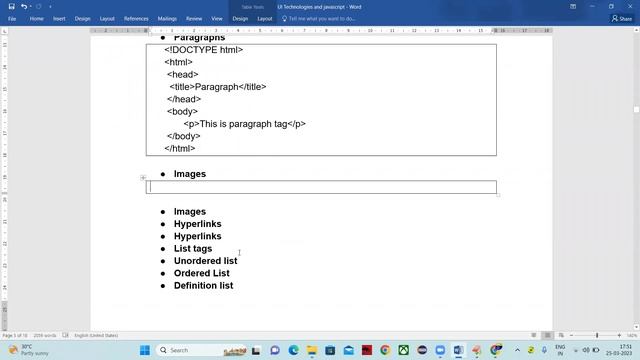Screen dimensions: 640x360
Task: Open Mail app on taskbar
Action: click(349, 350)
